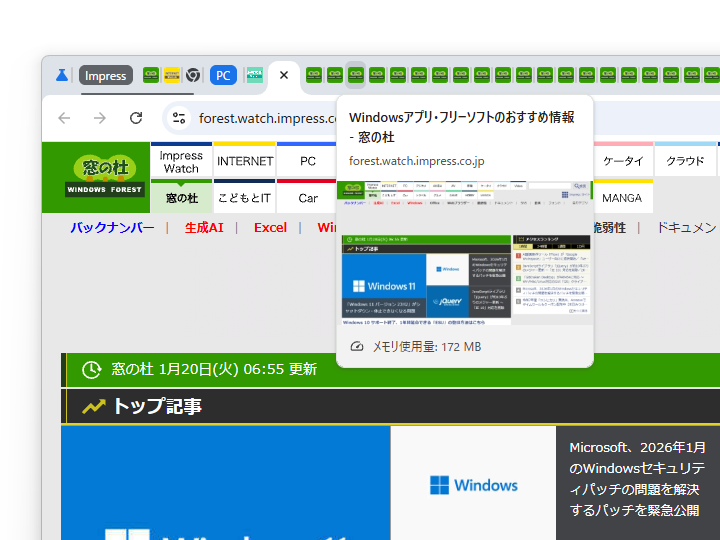720x540 pixels.
Task: Follow the バックナンバー link
Action: pos(112,227)
